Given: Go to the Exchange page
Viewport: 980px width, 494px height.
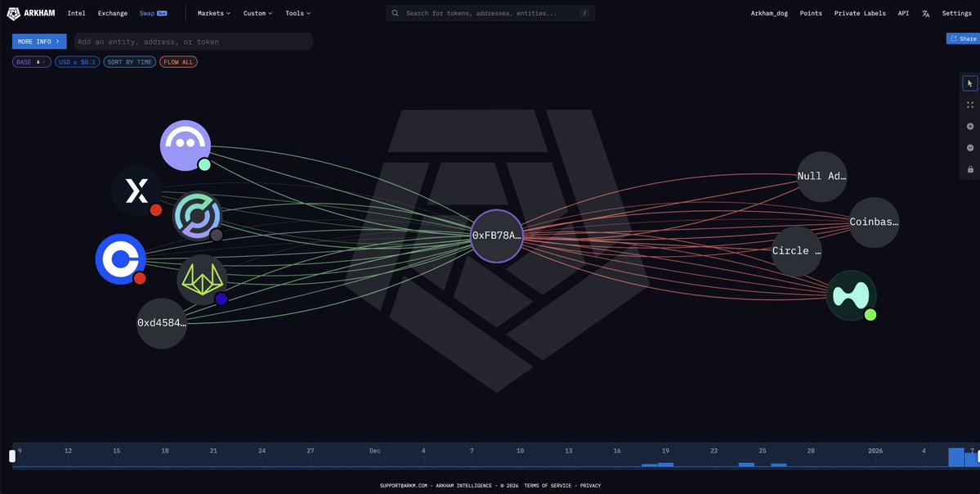Looking at the screenshot, I should click(112, 14).
